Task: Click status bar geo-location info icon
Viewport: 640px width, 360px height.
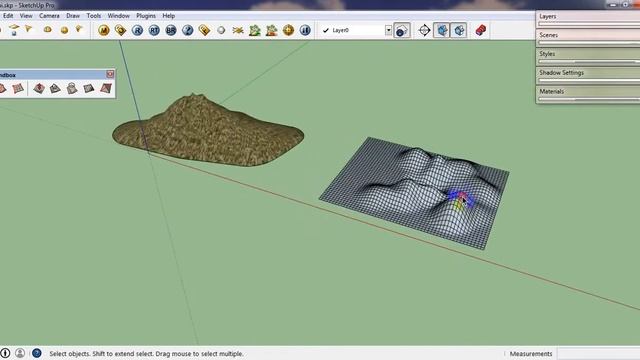Action: click(5, 353)
